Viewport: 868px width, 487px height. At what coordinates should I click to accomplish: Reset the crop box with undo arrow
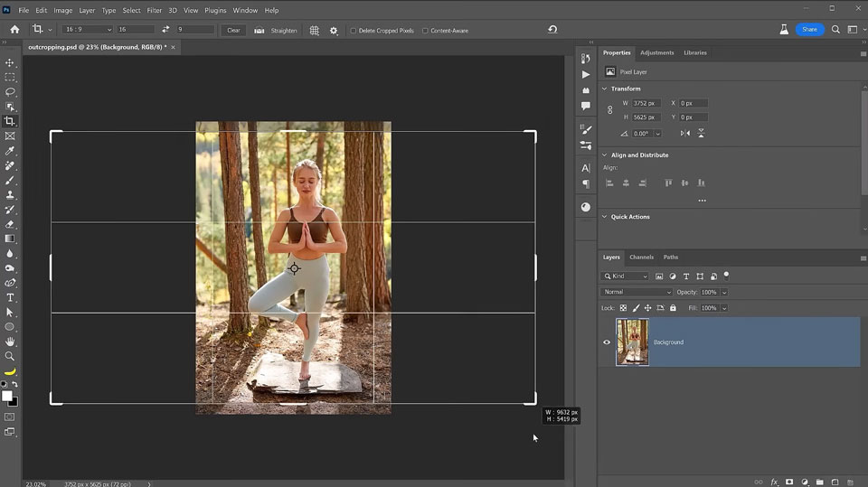tap(552, 29)
